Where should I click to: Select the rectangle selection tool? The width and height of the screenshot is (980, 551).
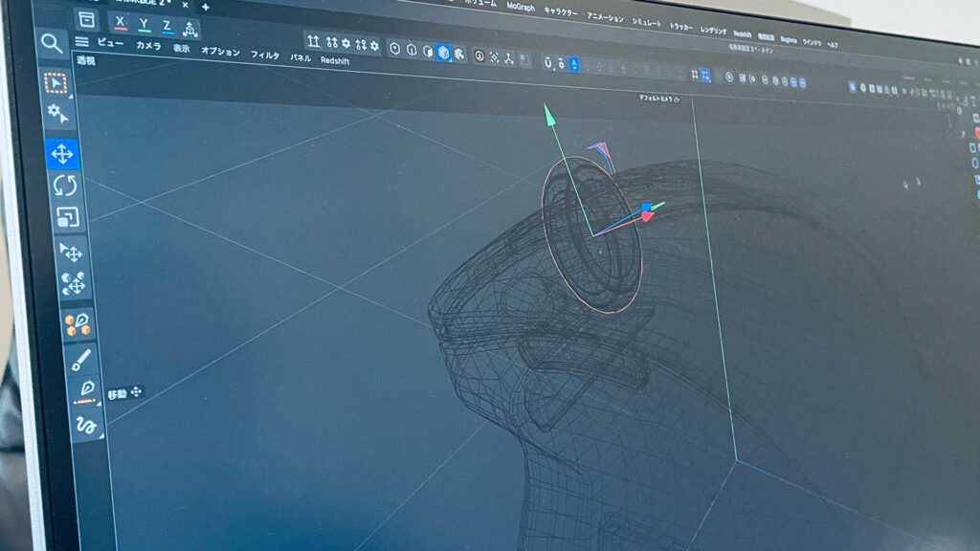(x=56, y=82)
